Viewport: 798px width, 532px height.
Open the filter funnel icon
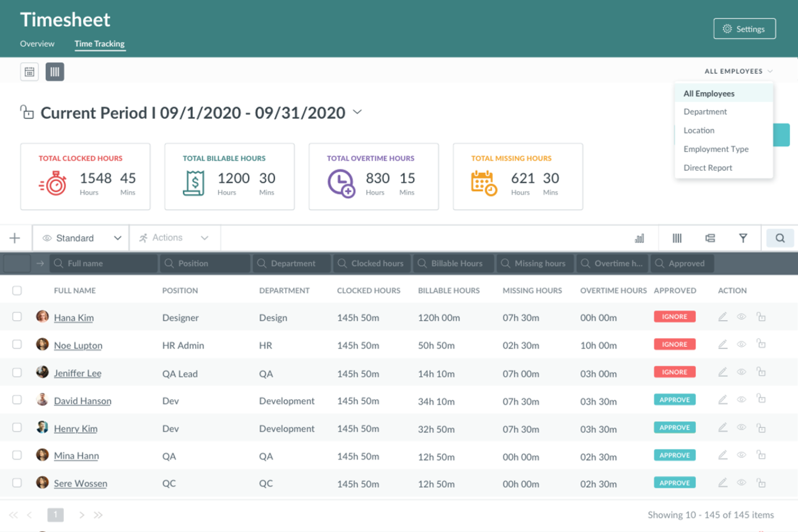coord(744,238)
